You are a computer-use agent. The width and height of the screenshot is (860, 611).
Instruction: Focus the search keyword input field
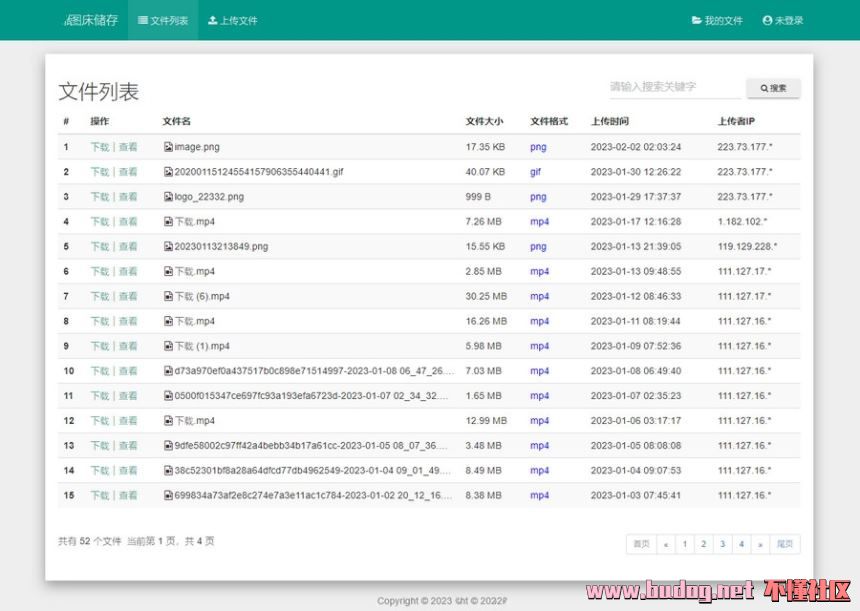pyautogui.click(x=674, y=87)
